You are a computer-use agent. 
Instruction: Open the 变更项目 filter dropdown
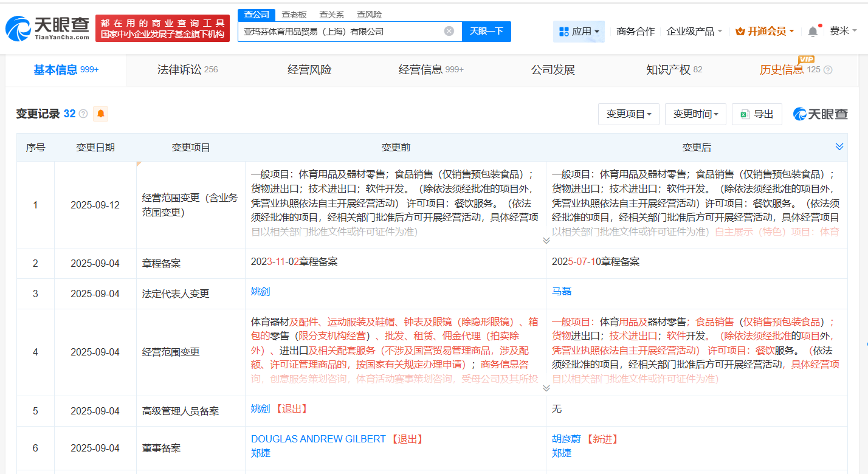(629, 114)
